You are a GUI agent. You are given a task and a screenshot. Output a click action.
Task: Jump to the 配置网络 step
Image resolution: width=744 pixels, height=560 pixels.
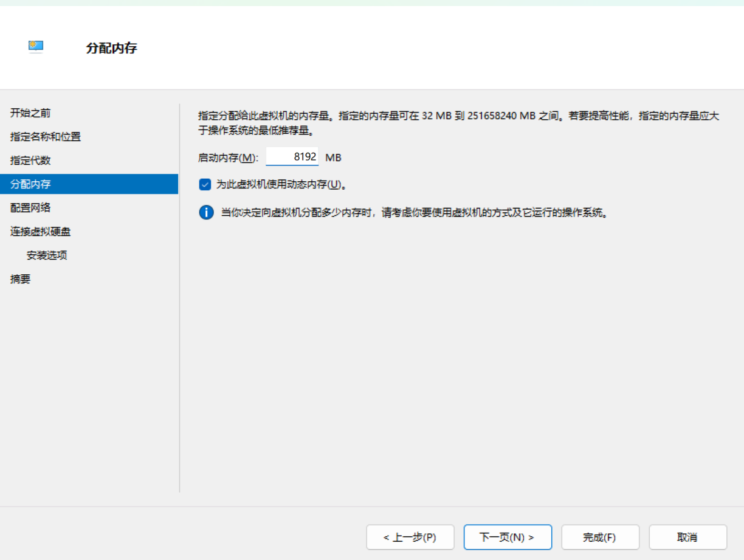click(x=30, y=208)
